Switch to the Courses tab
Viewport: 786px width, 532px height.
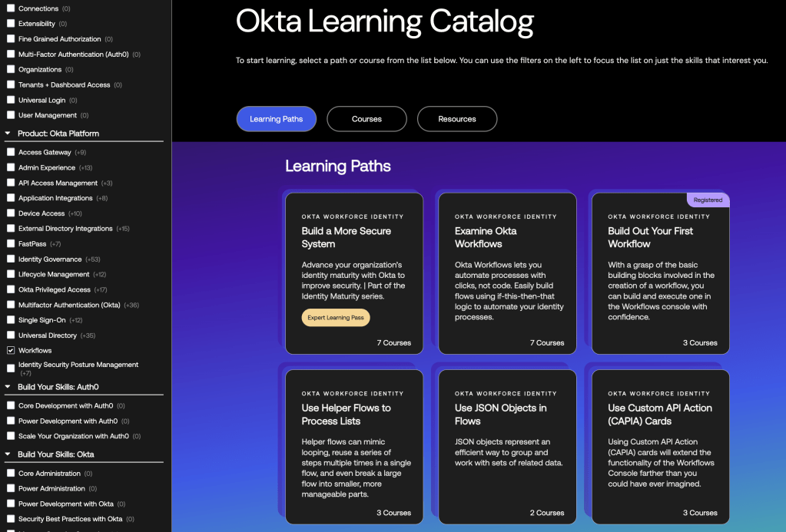point(366,119)
